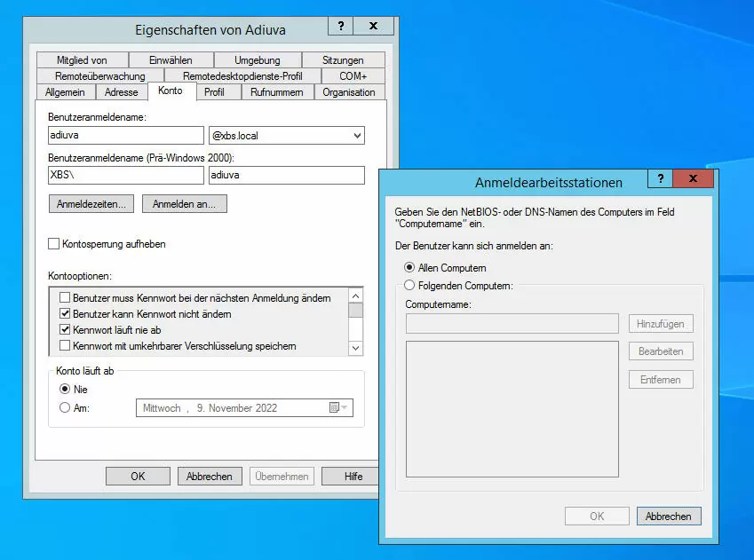The width and height of the screenshot is (754, 560).
Task: Open the account expiry date dropdown
Action: tap(346, 408)
